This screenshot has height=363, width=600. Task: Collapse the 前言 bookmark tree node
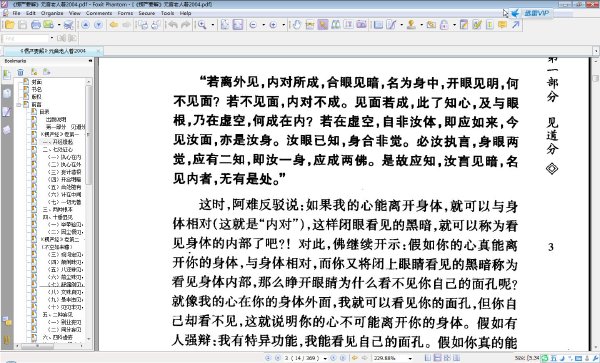coord(19,104)
